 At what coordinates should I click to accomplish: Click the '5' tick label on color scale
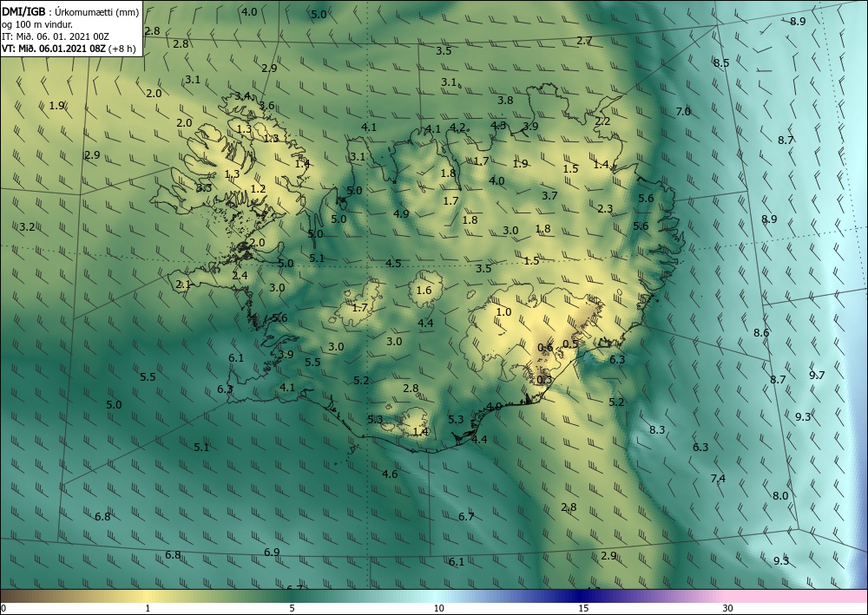tap(292, 608)
